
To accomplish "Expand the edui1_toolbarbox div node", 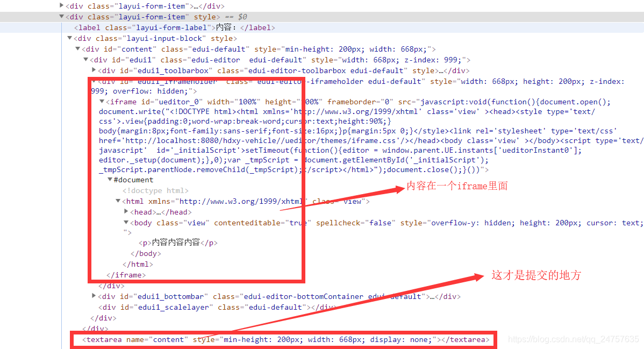I will pyautogui.click(x=94, y=70).
